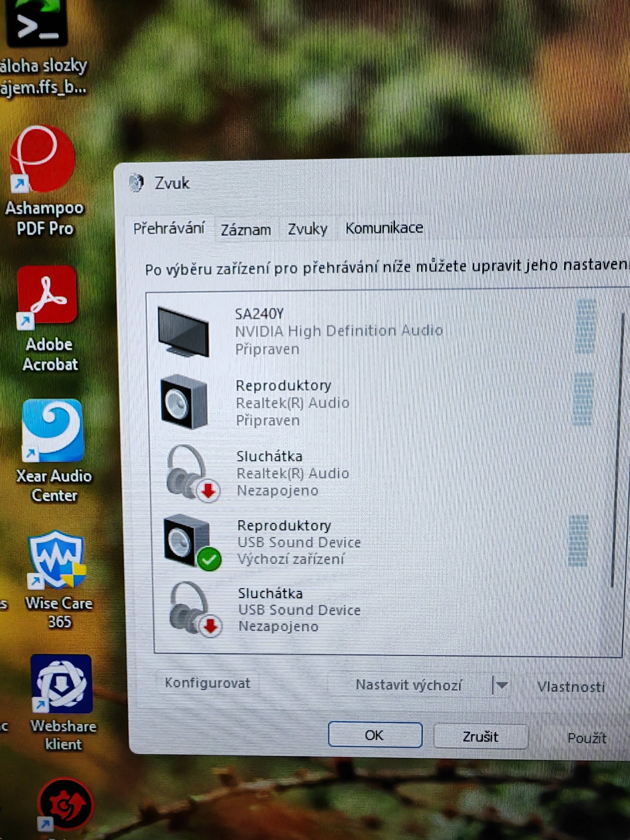Select the USB Sound Device Reproduktory icon
630x840 pixels.
(191, 542)
